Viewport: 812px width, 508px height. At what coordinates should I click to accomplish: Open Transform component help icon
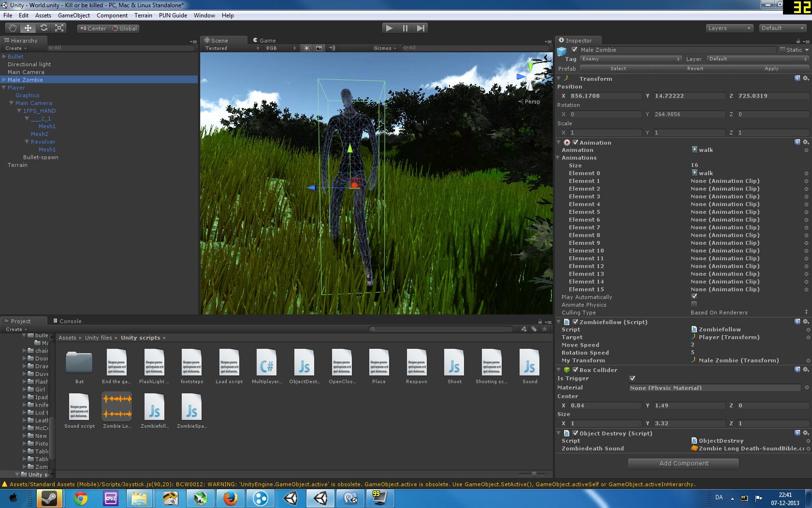pyautogui.click(x=797, y=78)
